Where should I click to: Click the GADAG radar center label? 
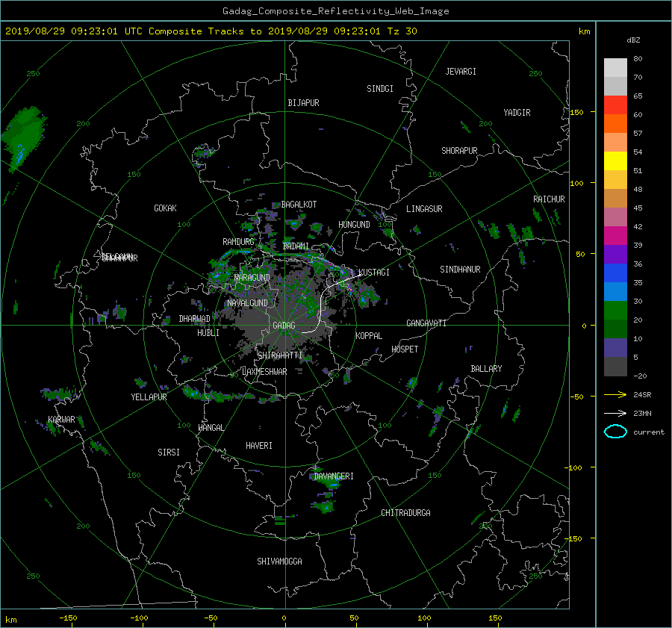284,326
